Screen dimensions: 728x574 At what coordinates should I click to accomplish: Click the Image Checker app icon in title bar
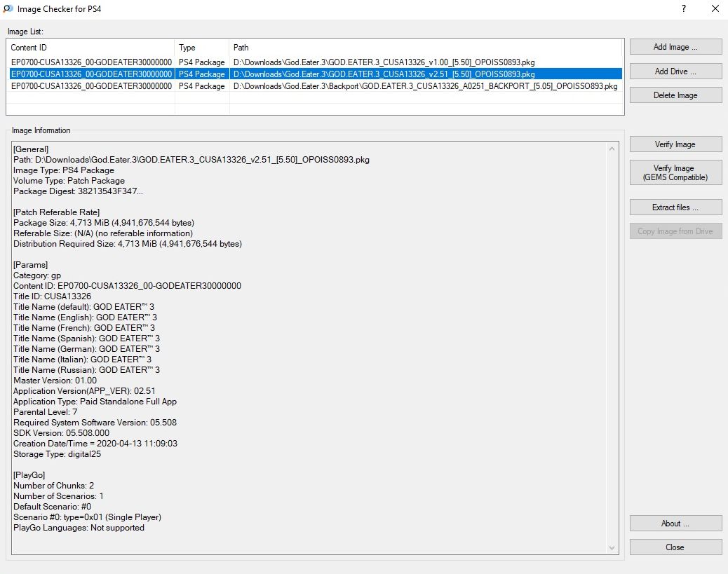pos(8,9)
